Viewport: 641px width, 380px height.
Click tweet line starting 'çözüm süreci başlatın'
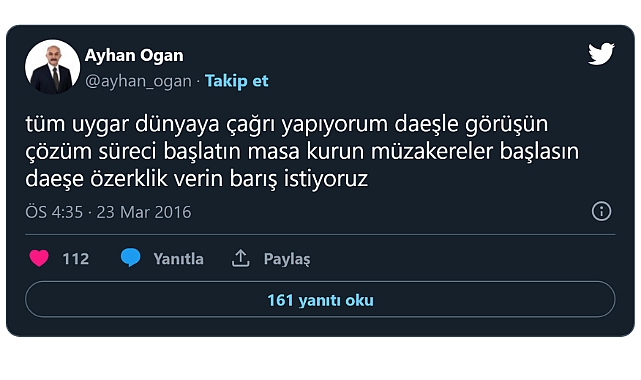pos(302,152)
